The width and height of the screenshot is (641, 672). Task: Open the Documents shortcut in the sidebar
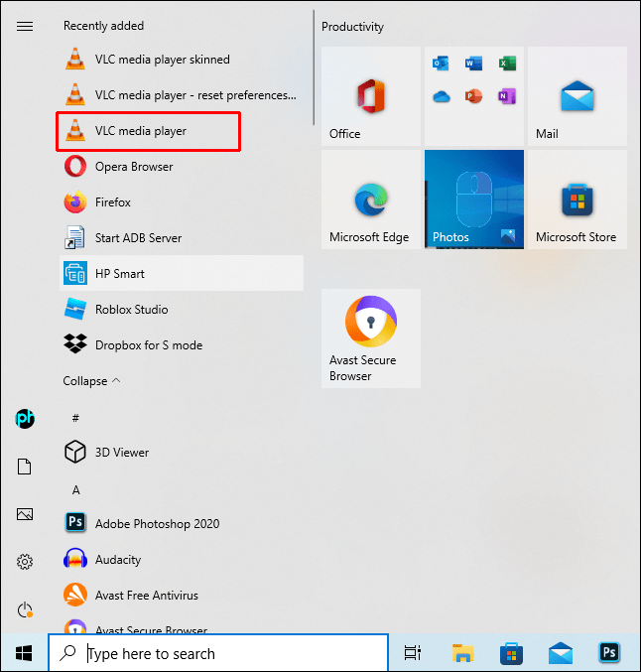click(25, 467)
